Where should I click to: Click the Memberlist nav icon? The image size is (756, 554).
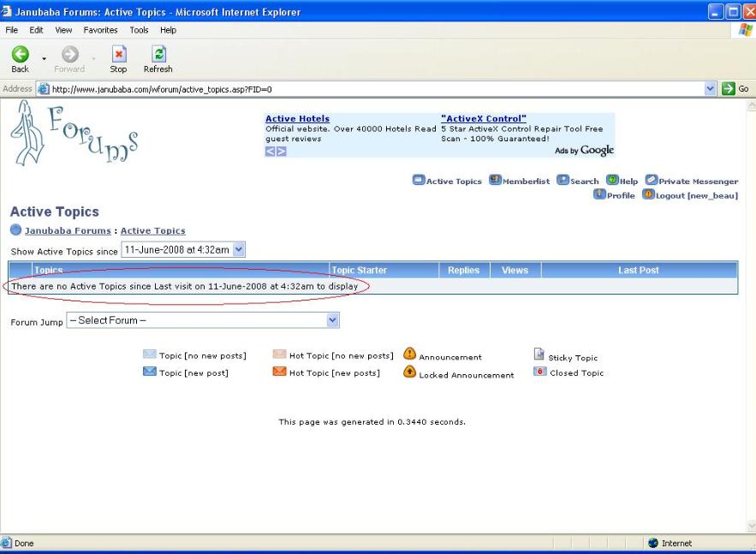coord(495,180)
